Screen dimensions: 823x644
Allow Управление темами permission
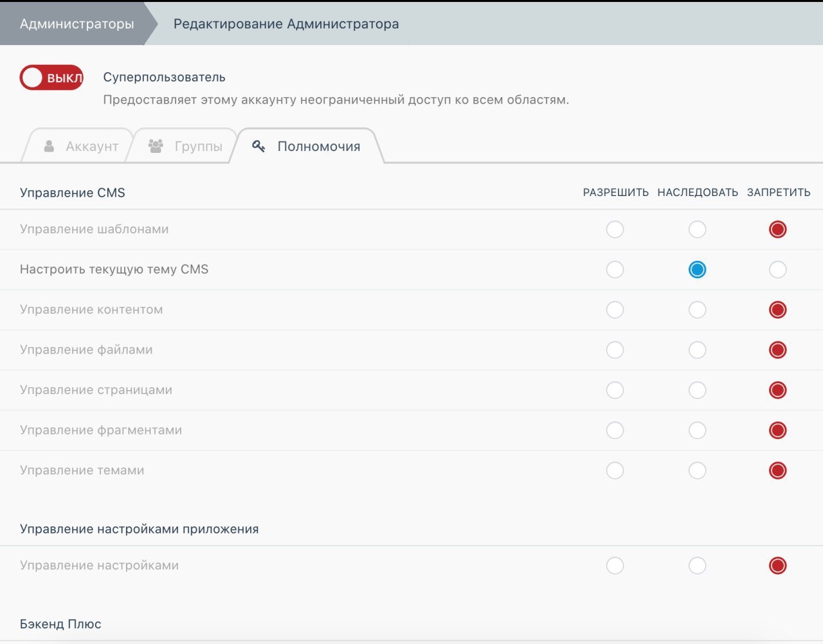click(615, 470)
